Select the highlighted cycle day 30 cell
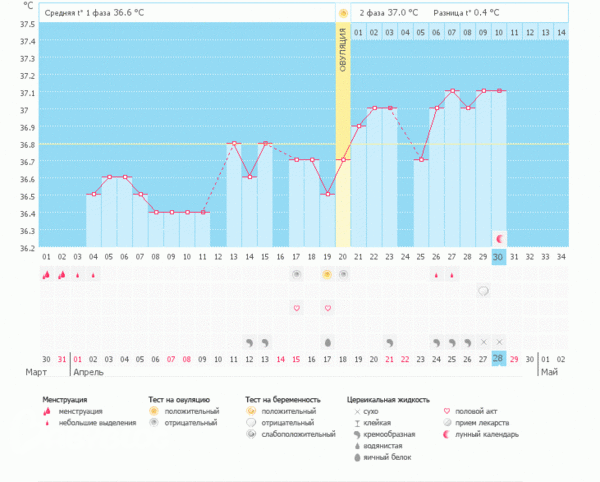Screen dimensions: 600x482 (x=498, y=257)
